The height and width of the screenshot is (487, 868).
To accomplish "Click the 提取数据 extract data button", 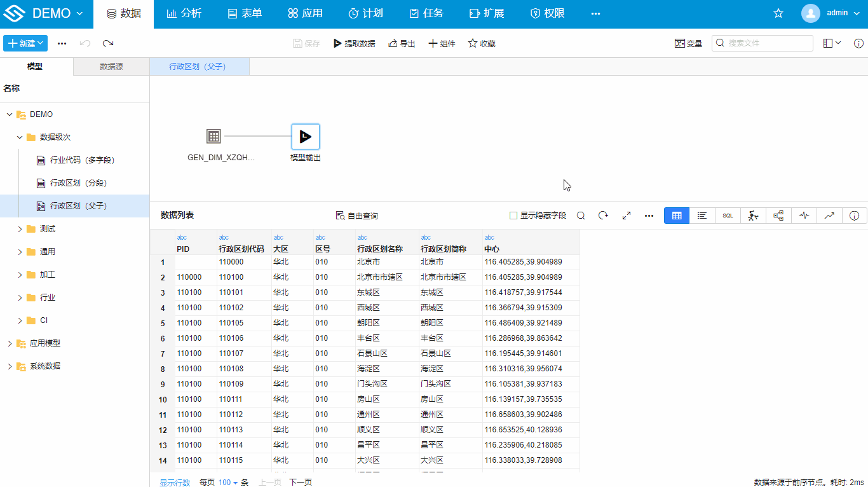I will click(x=354, y=44).
